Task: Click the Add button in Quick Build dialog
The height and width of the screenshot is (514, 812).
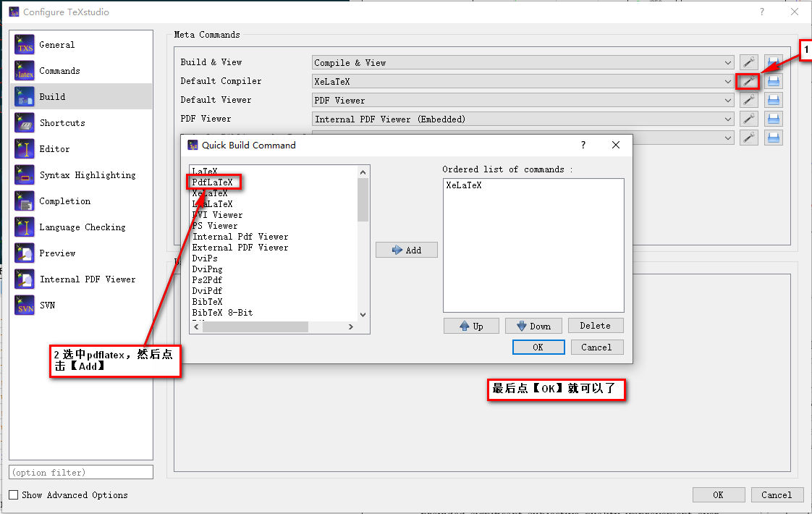Action: (x=406, y=249)
